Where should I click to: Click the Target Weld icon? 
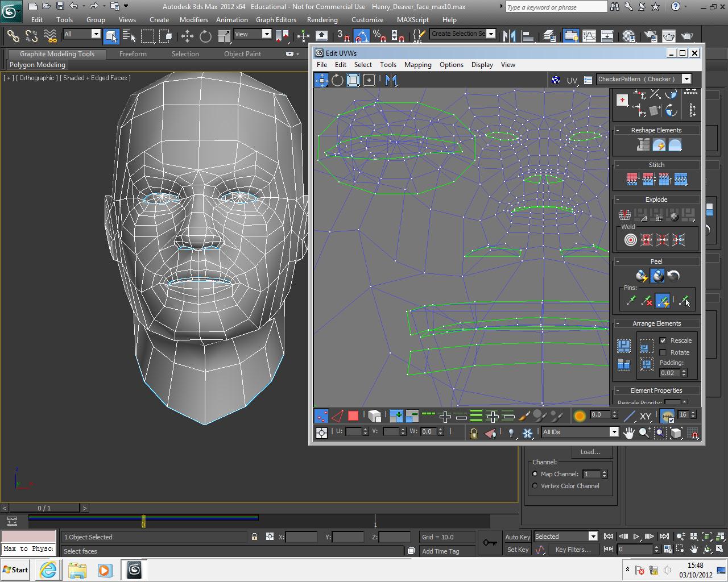pos(630,240)
